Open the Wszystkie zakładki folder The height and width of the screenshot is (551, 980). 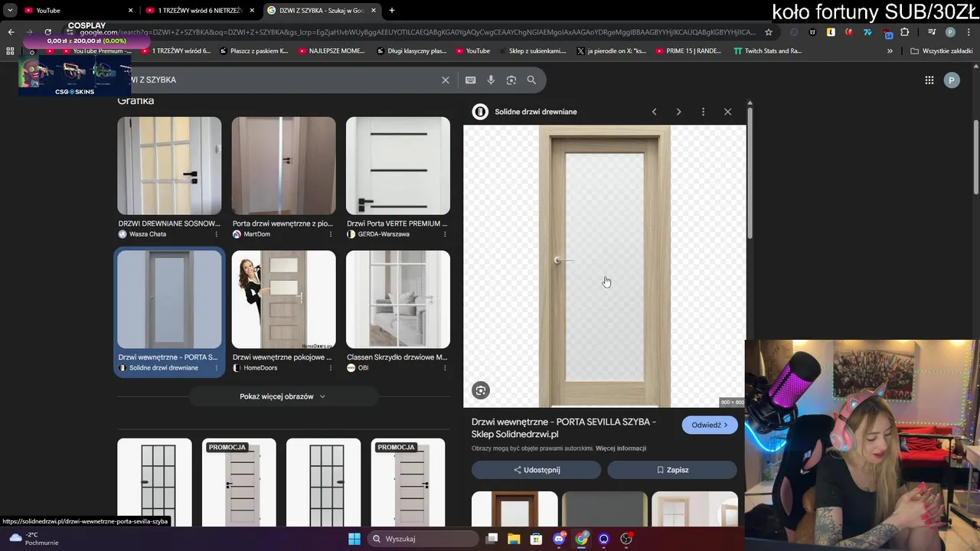[x=941, y=51]
